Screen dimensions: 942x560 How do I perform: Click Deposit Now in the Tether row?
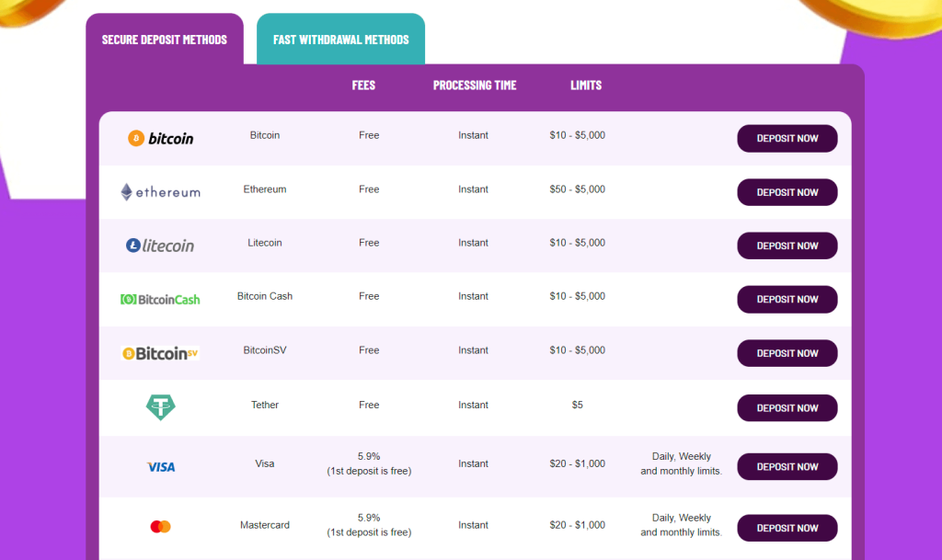[x=787, y=407]
